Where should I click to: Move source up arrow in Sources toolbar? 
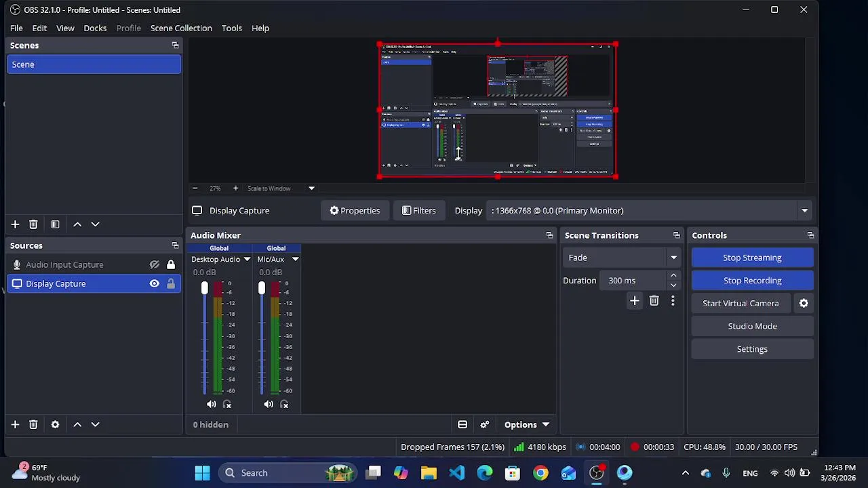click(x=77, y=424)
